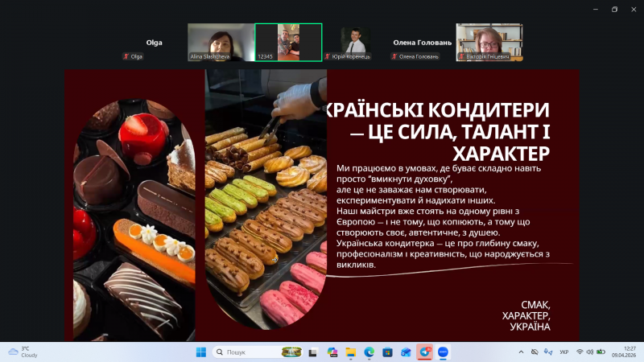Open File Explorer from taskbar
644x362 pixels.
pos(350,352)
